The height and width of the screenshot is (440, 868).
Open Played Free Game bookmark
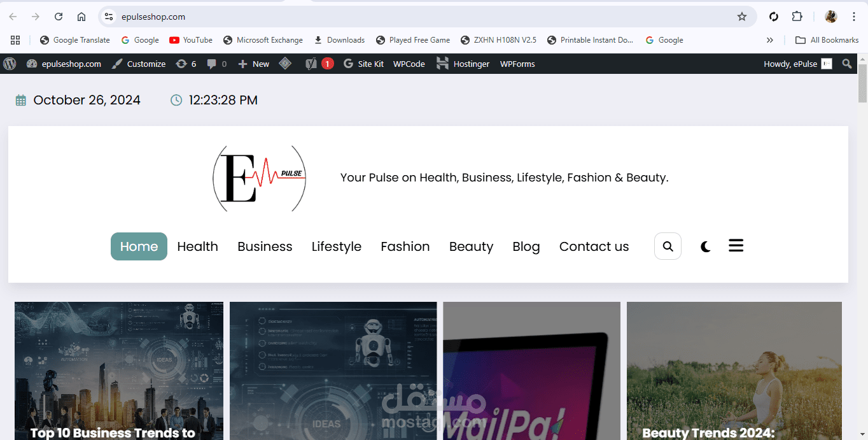pyautogui.click(x=413, y=40)
